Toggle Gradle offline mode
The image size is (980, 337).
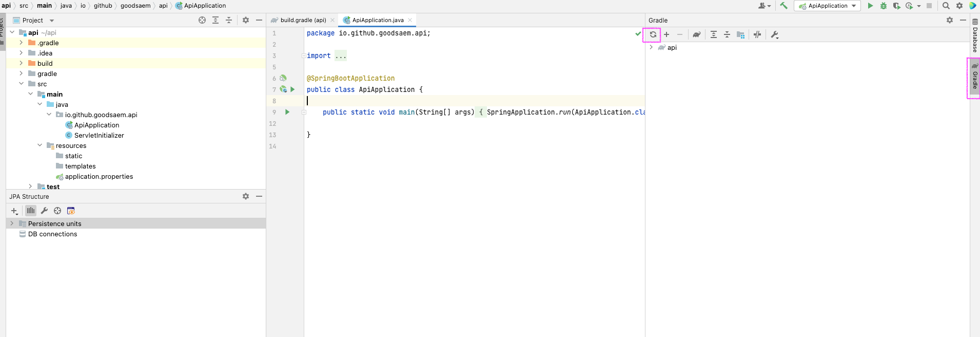pyautogui.click(x=757, y=34)
